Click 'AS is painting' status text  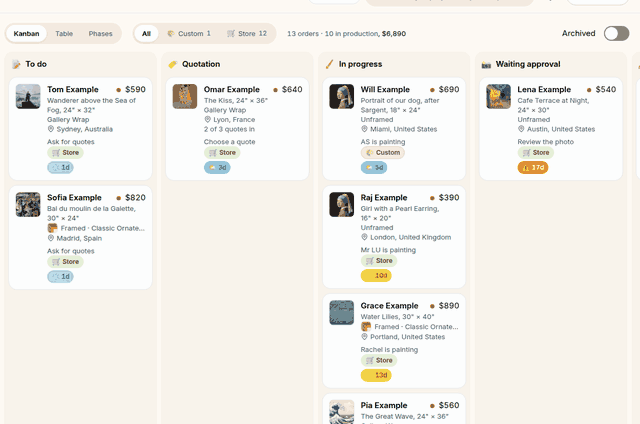[x=383, y=142]
